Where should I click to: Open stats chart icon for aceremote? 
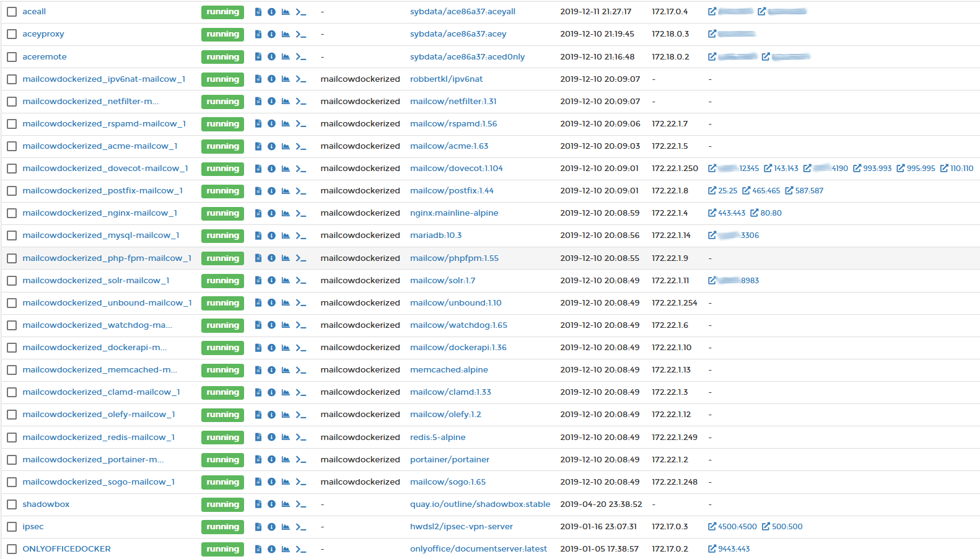click(x=286, y=56)
